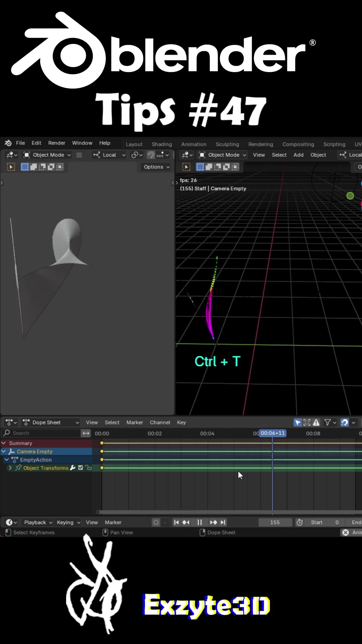Image resolution: width=362 pixels, height=644 pixels.
Task: Choose extend selection mode in left viewport
Action: (34, 167)
